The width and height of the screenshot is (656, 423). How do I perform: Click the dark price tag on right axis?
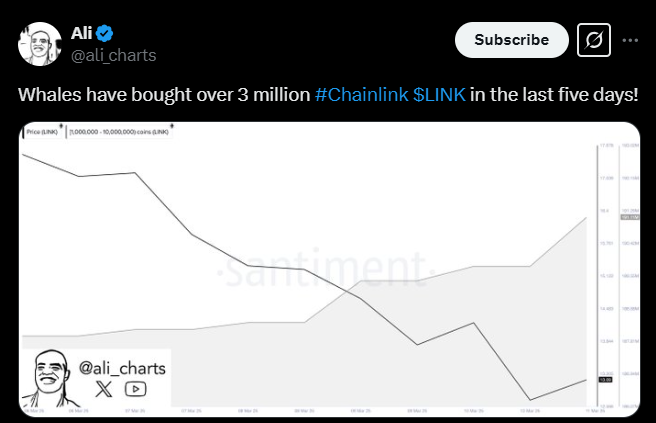point(605,379)
